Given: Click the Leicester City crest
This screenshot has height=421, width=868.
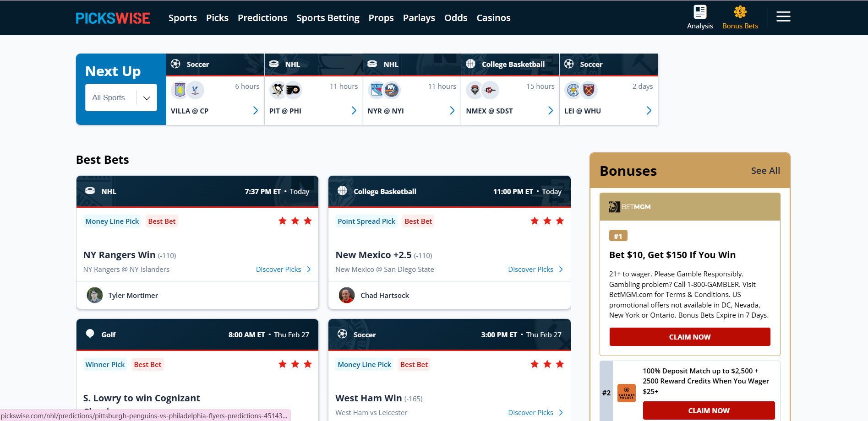Looking at the screenshot, I should (573, 90).
